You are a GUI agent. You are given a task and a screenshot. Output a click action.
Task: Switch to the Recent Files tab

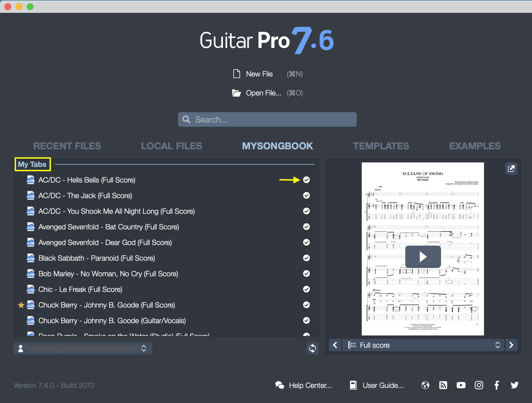(x=67, y=146)
